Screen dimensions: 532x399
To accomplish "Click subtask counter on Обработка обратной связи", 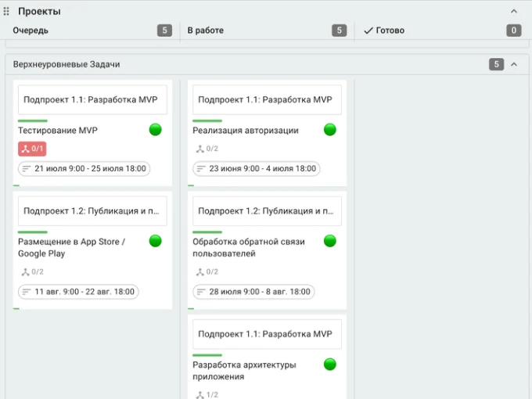I will (207, 272).
